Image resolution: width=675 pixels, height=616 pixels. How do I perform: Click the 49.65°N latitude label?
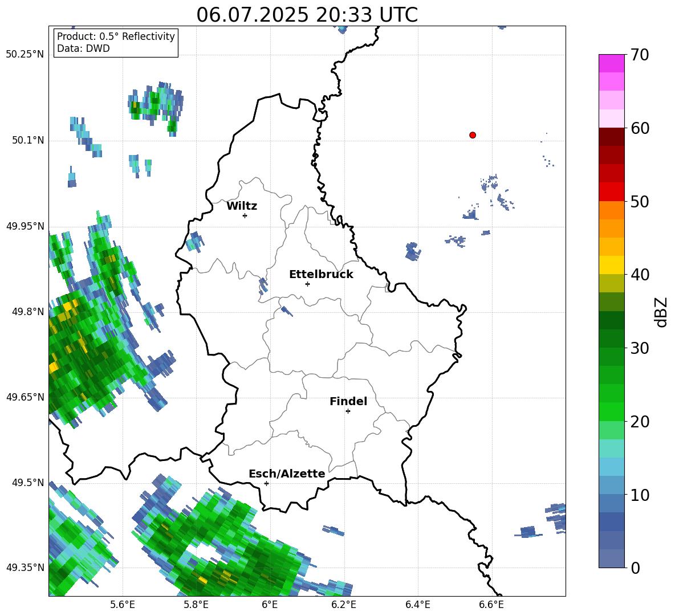(x=25, y=397)
